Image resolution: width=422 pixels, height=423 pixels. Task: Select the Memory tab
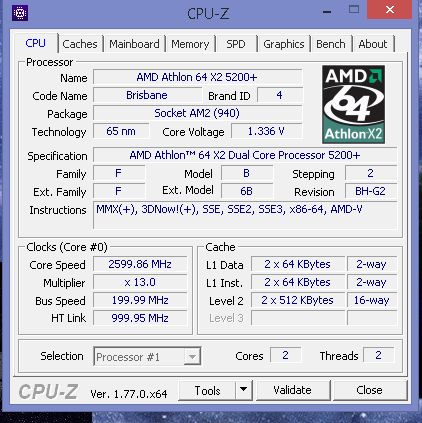point(190,44)
